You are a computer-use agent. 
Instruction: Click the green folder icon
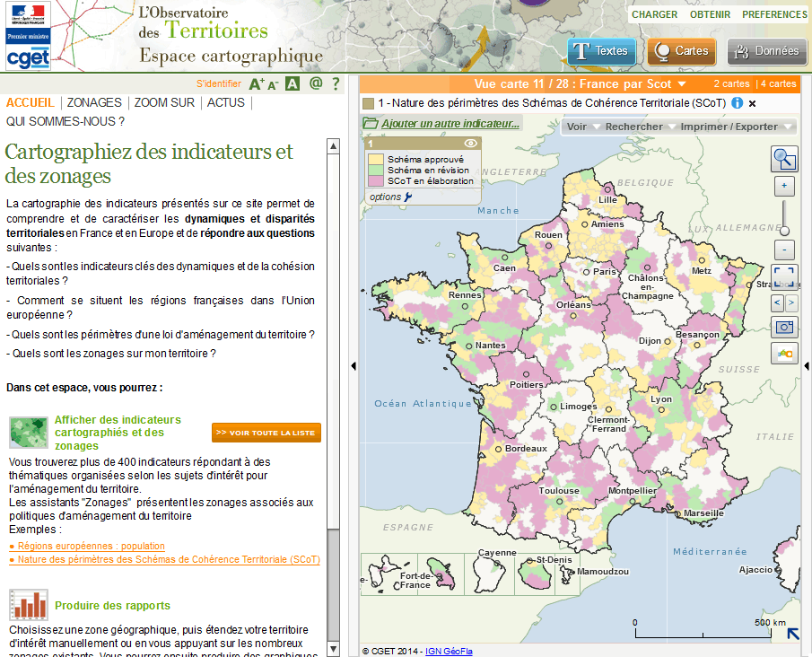point(371,123)
